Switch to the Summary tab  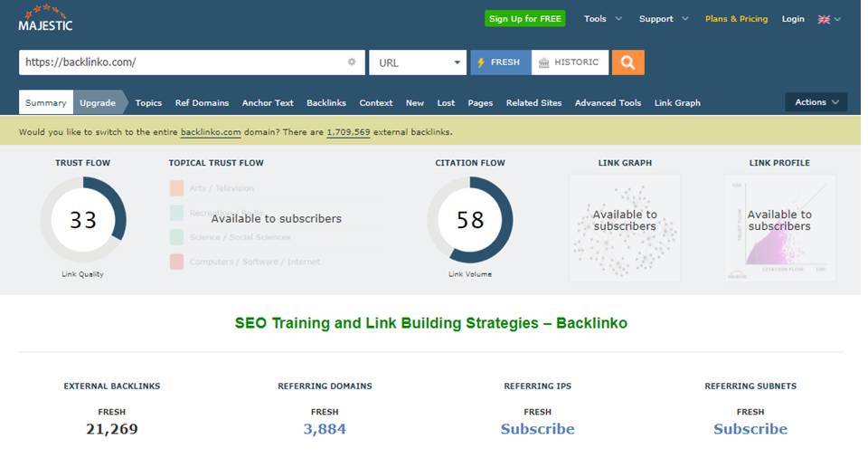click(46, 102)
